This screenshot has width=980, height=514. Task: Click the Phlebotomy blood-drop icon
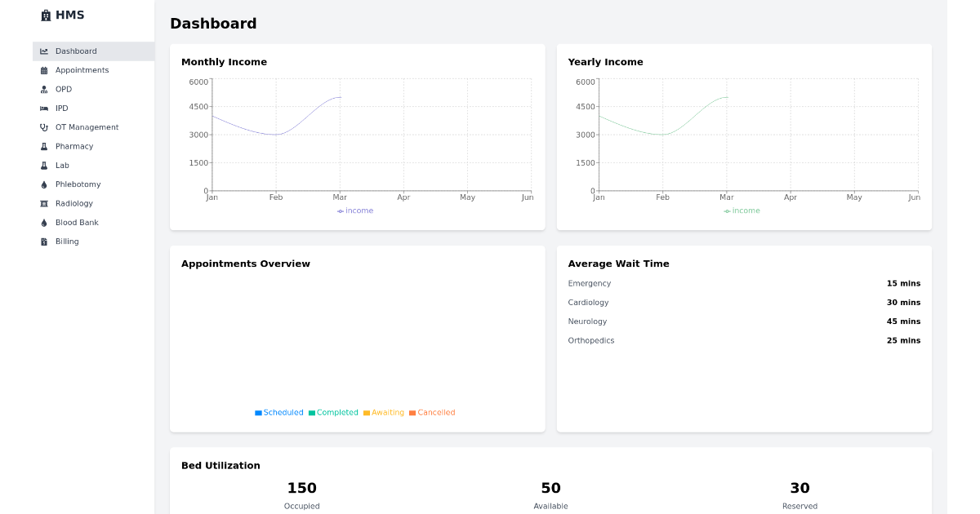pyautogui.click(x=43, y=184)
